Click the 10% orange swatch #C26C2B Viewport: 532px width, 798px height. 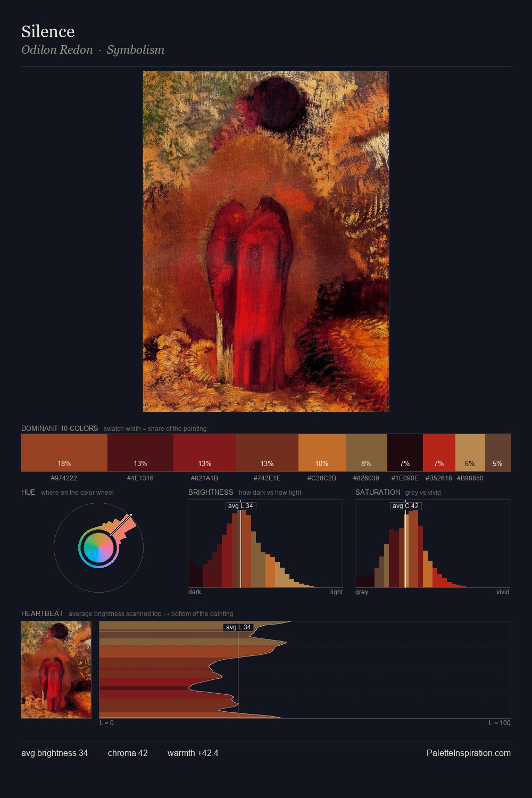322,453
